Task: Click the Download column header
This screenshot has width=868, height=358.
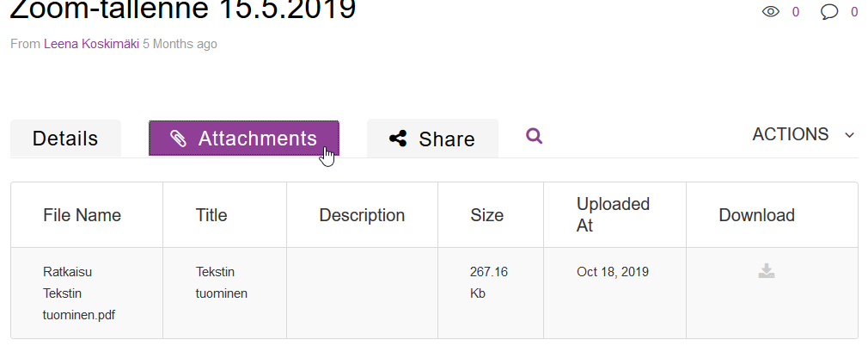Action: pyautogui.click(x=757, y=215)
